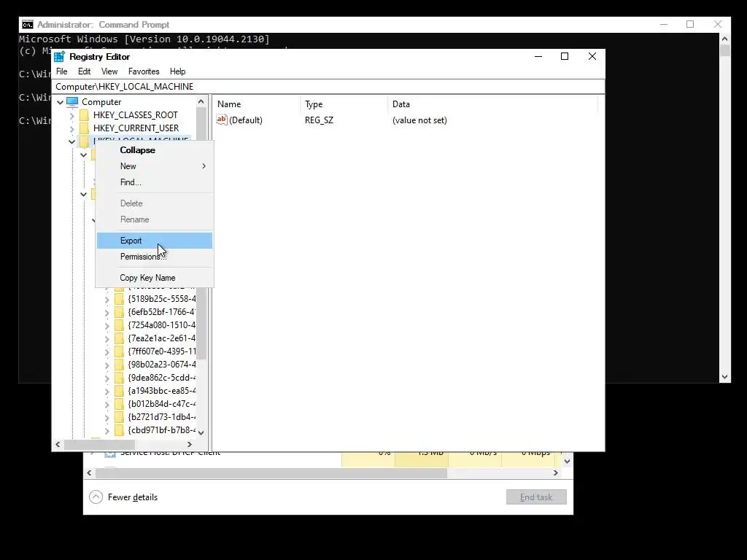Image resolution: width=747 pixels, height=560 pixels.
Task: Click Command Prompt scroll down arrow
Action: (724, 377)
